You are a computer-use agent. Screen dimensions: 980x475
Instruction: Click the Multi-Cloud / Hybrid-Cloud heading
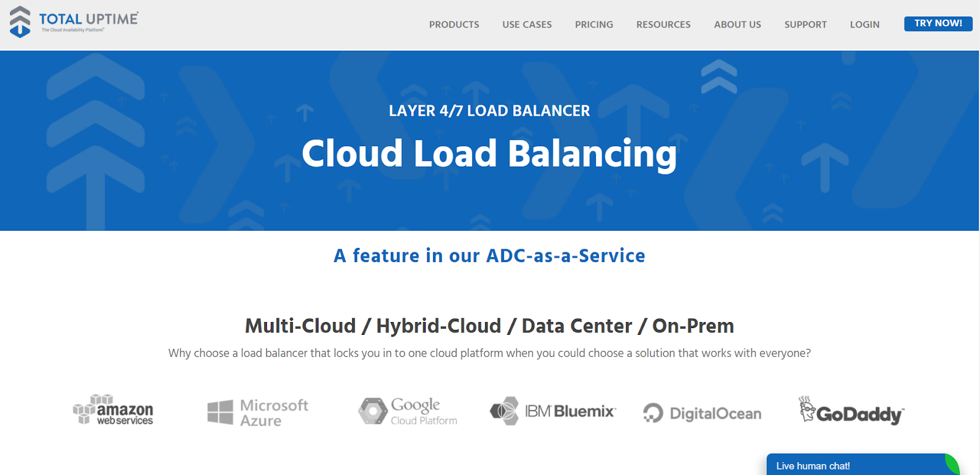tap(489, 326)
